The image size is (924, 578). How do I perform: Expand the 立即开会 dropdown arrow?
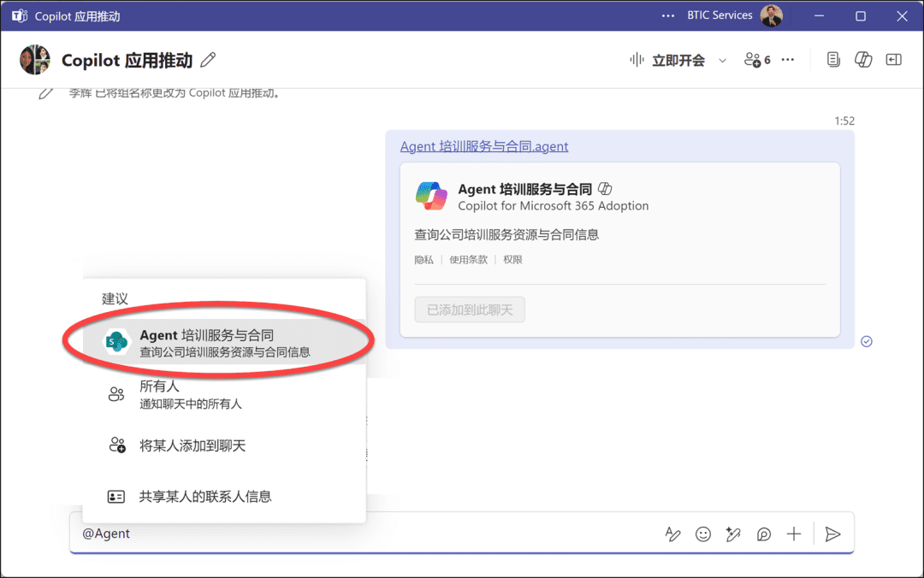722,60
